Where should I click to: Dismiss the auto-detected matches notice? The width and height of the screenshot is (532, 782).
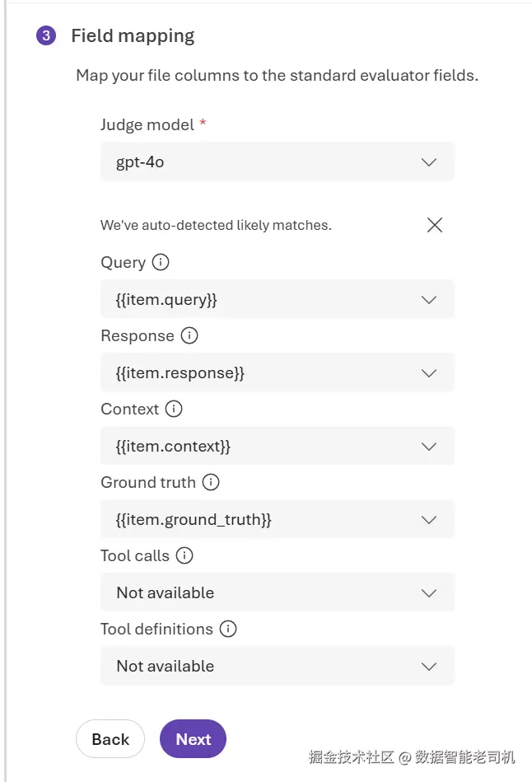point(435,225)
